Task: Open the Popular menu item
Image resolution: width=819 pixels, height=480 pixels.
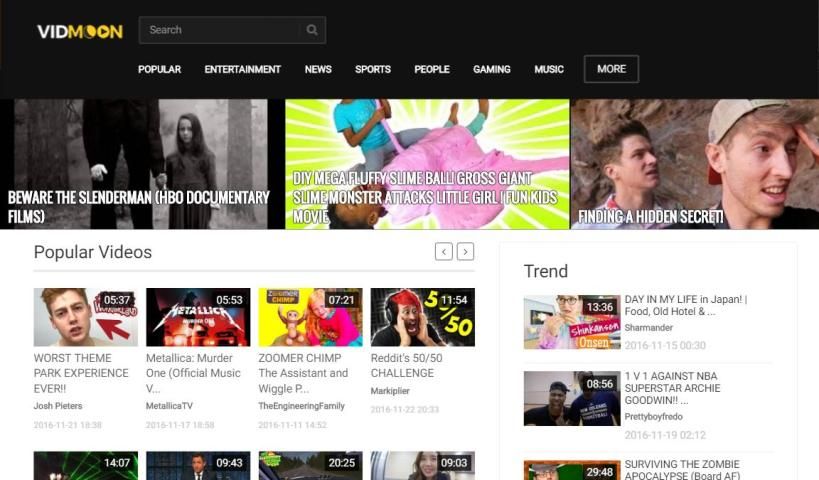Action: (x=159, y=70)
